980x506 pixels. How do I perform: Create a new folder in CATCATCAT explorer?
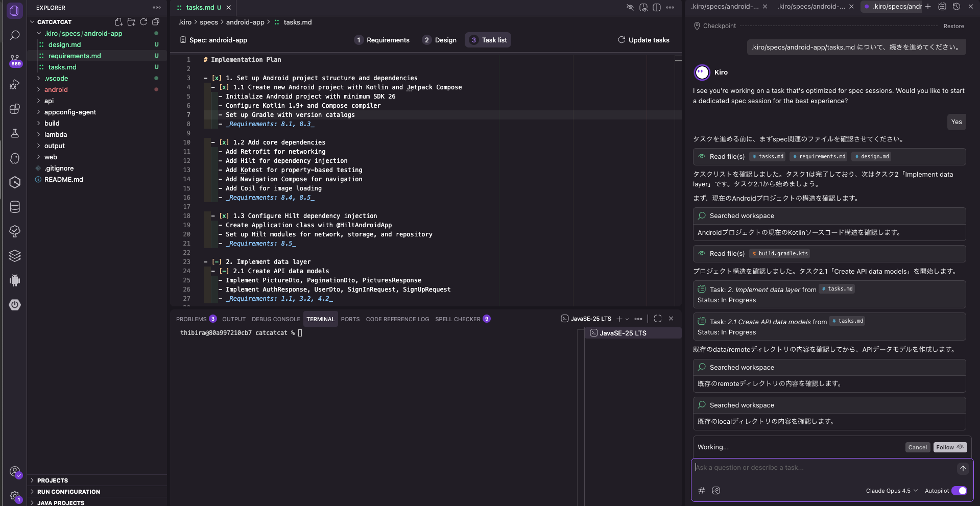[x=131, y=22]
